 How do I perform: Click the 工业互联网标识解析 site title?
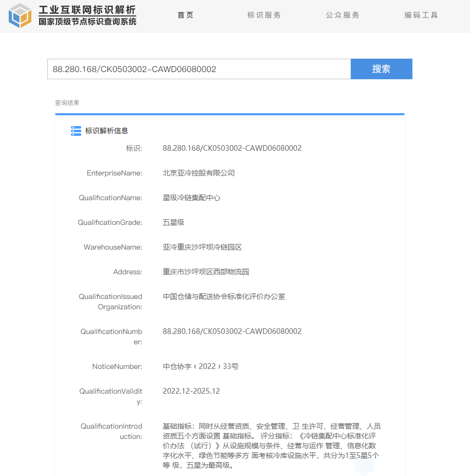coord(87,10)
